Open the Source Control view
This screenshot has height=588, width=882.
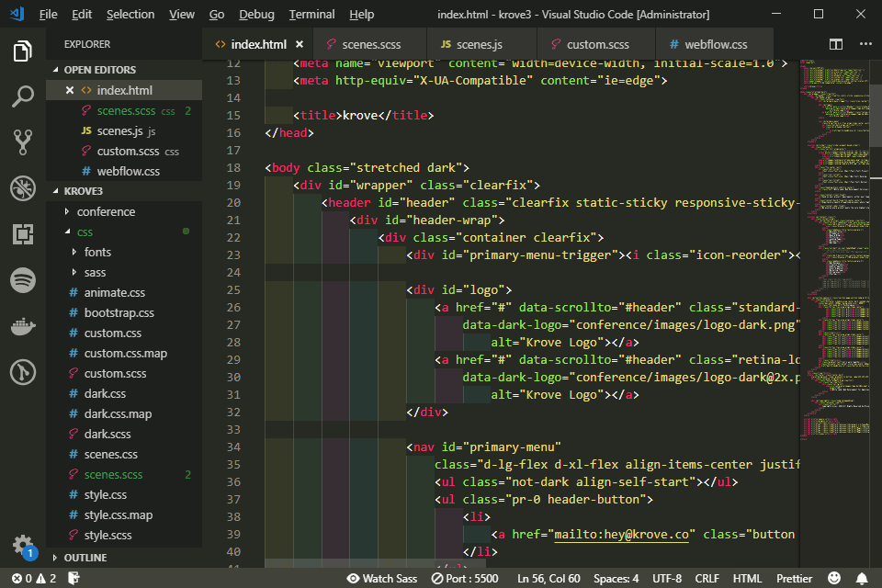click(x=23, y=141)
